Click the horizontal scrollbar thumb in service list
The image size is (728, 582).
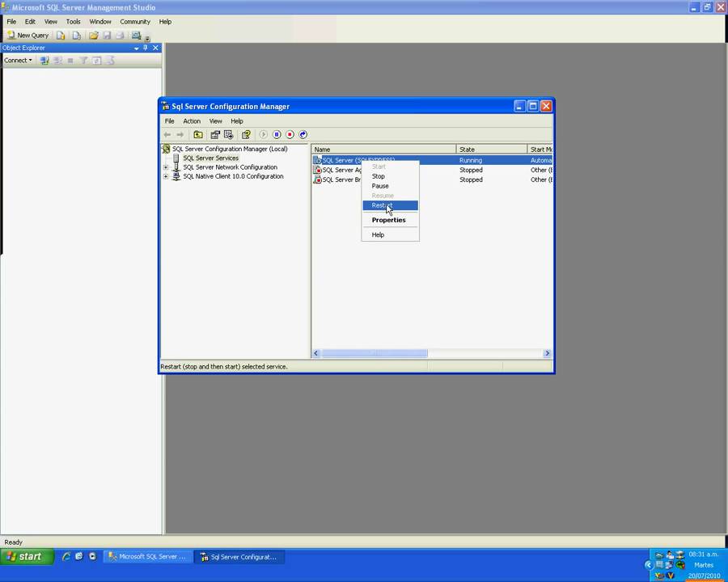(x=375, y=353)
